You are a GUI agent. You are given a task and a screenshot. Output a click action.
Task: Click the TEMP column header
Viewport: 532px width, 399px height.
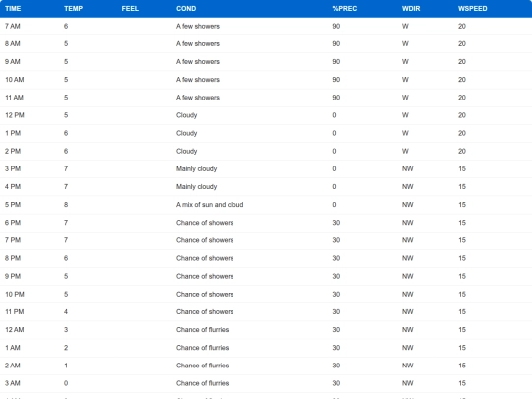pos(73,9)
